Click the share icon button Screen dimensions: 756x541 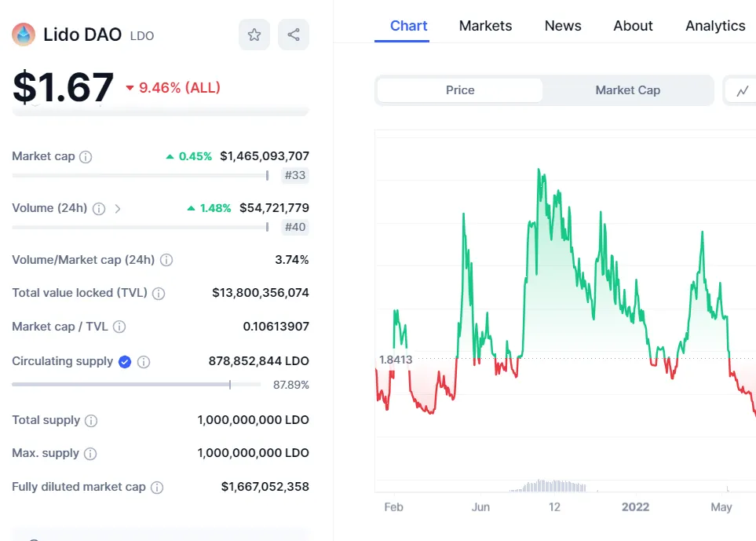click(294, 35)
